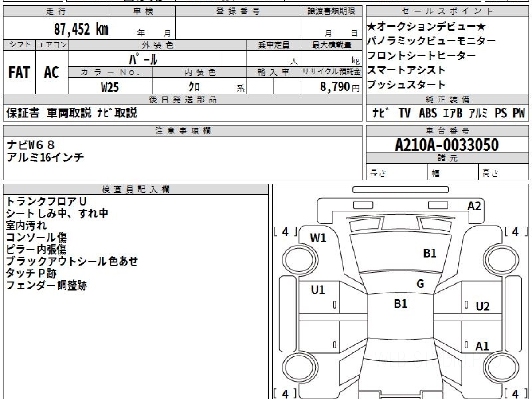Click inspector note コンソール傷
The width and height of the screenshot is (532, 399).
(36, 238)
